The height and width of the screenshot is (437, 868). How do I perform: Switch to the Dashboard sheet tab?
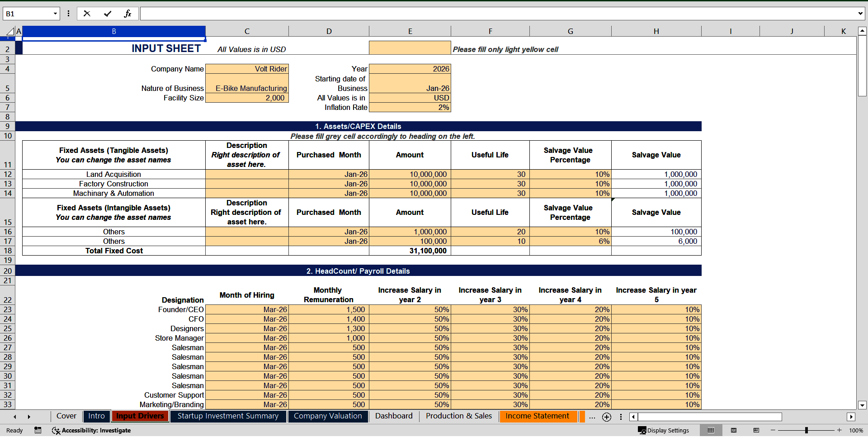(394, 416)
